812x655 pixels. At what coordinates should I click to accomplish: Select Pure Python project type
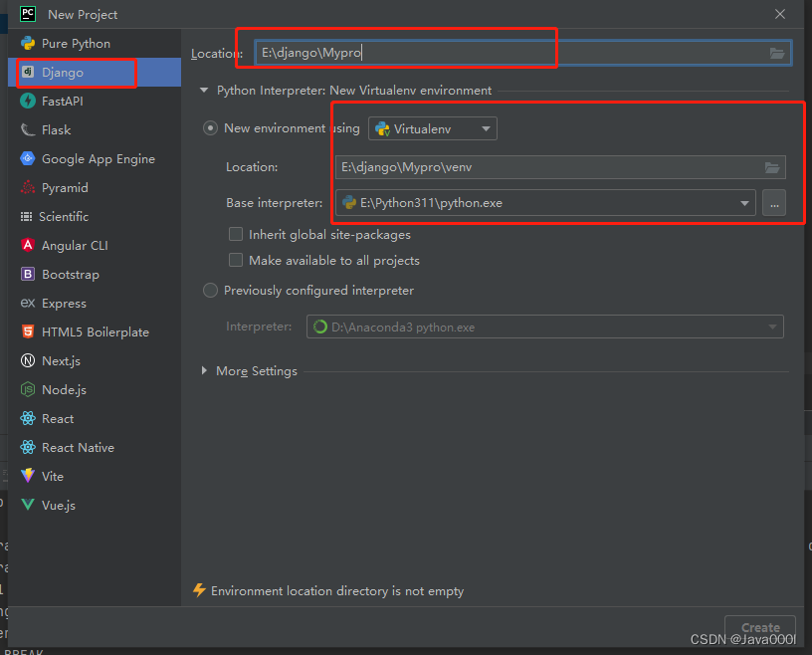[95, 44]
